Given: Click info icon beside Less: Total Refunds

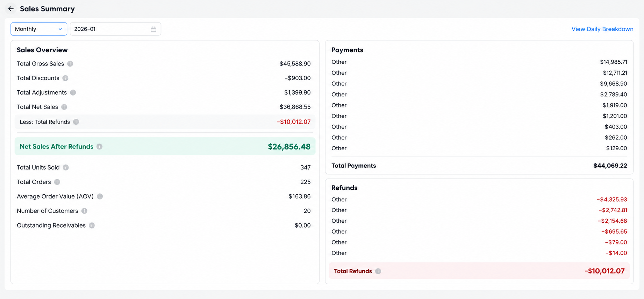Looking at the screenshot, I should (76, 122).
